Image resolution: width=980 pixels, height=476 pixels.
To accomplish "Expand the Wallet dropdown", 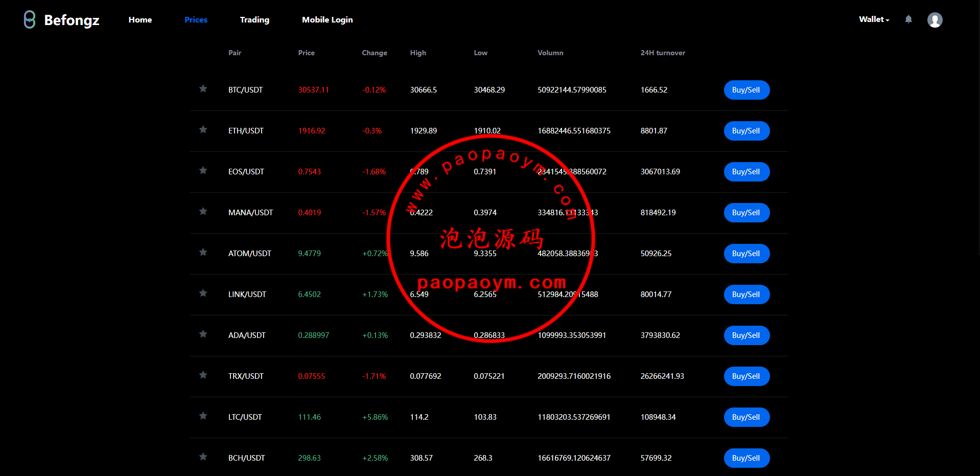I will pyautogui.click(x=874, y=19).
